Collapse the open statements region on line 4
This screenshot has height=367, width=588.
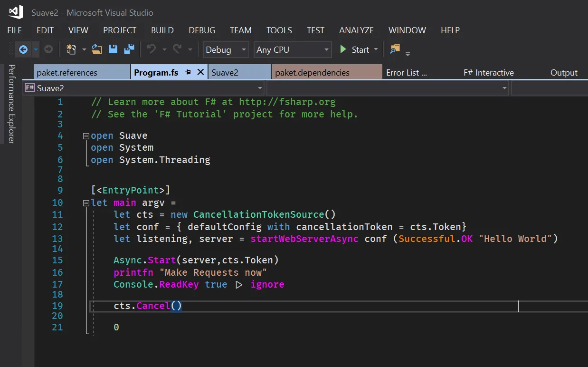point(86,136)
